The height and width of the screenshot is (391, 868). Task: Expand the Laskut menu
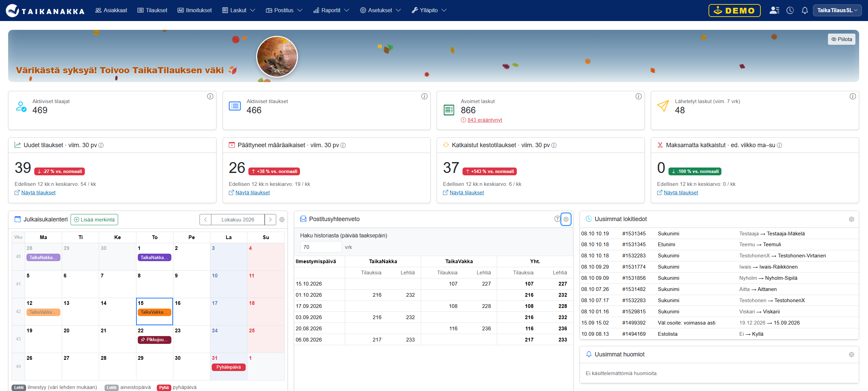(239, 11)
